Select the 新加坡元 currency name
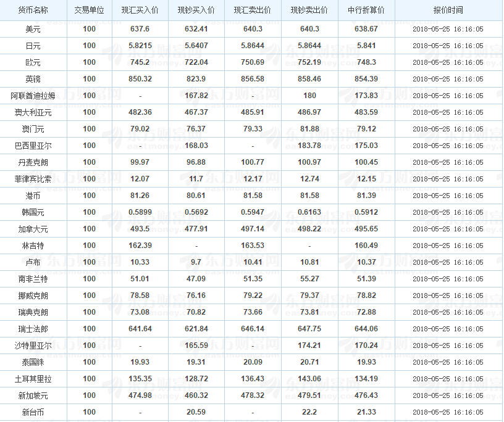This screenshot has height=422, width=504. point(33,395)
